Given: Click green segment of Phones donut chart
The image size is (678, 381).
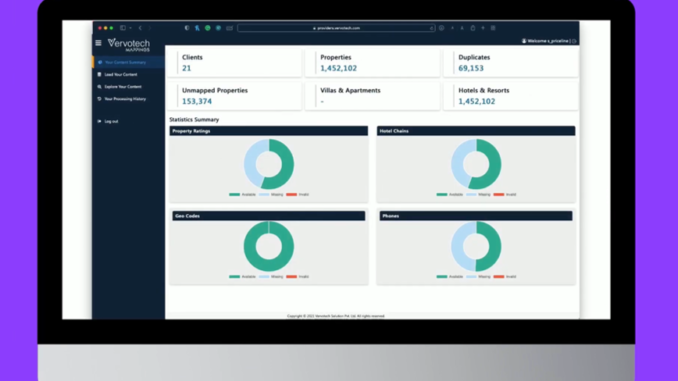Looking at the screenshot, I should [492, 247].
